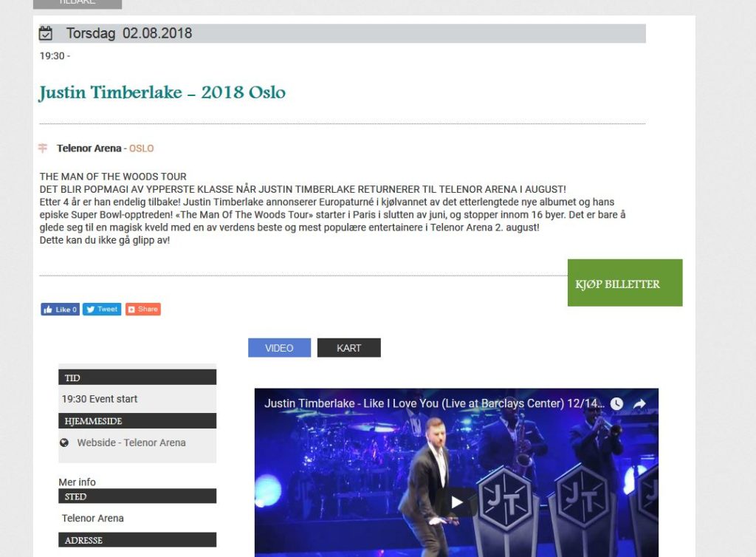Open the video title link in the player
Screen dimensions: 756x557
pyautogui.click(x=434, y=403)
